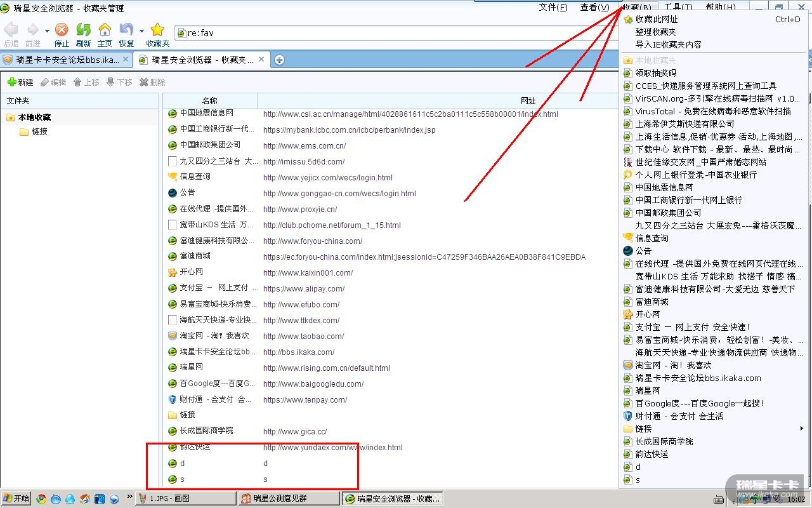The width and height of the screenshot is (812, 508).
Task: Open the 收藏夹 star toolbar icon
Action: point(157,30)
